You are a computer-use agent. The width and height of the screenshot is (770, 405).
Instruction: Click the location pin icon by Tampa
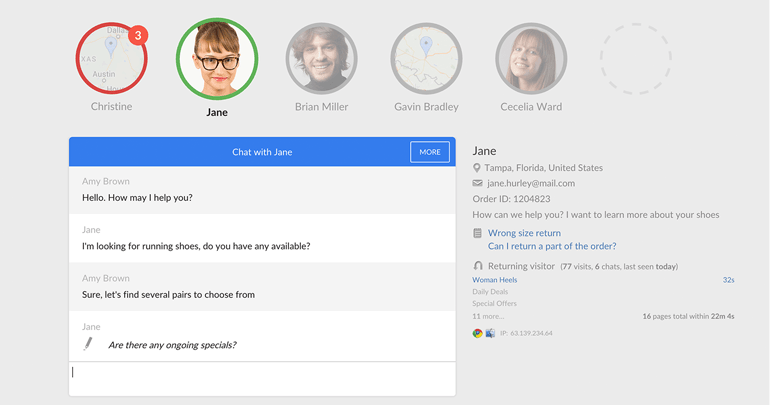coord(476,168)
